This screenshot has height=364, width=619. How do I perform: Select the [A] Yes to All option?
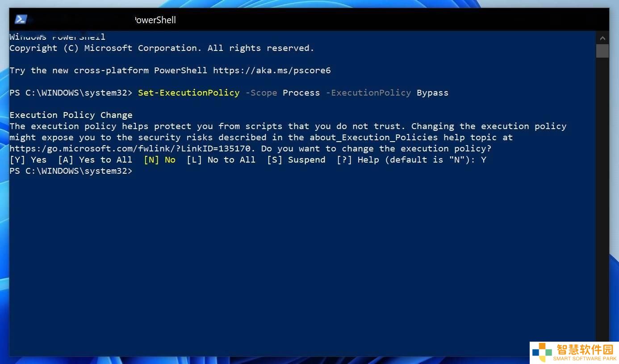coord(95,160)
